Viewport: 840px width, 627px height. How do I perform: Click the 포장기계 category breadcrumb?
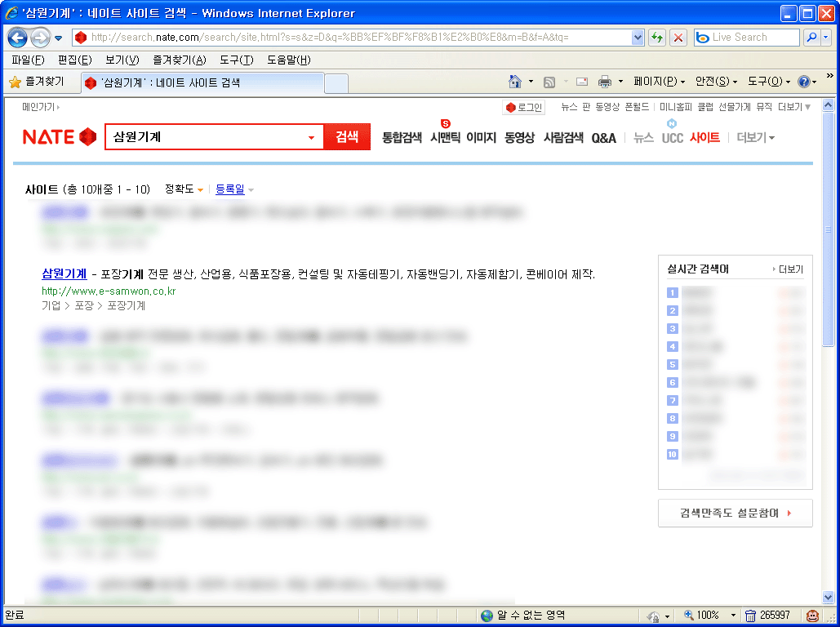127,305
